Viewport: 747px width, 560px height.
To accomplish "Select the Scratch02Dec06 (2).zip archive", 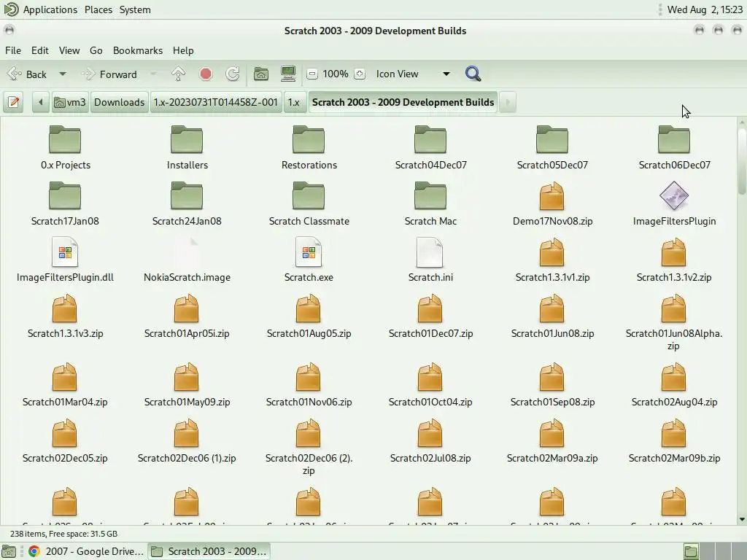I will coord(309,448).
